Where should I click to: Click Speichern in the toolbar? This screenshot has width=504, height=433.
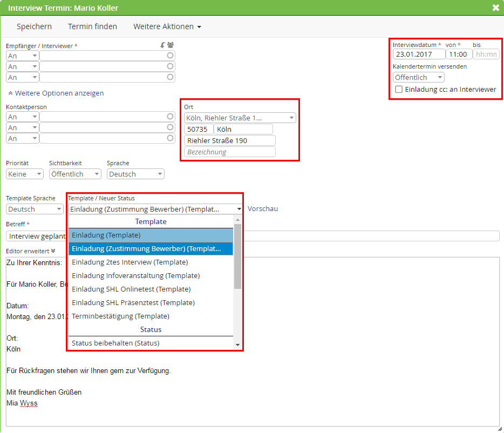click(34, 26)
